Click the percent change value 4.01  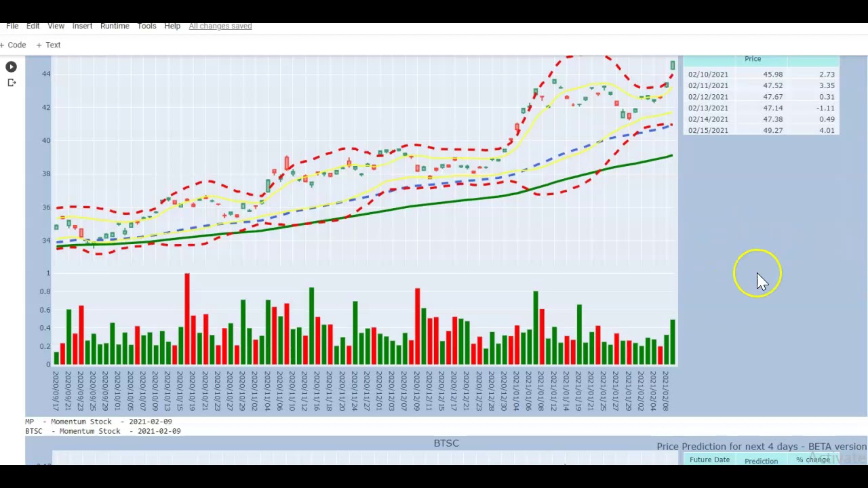[827, 130]
